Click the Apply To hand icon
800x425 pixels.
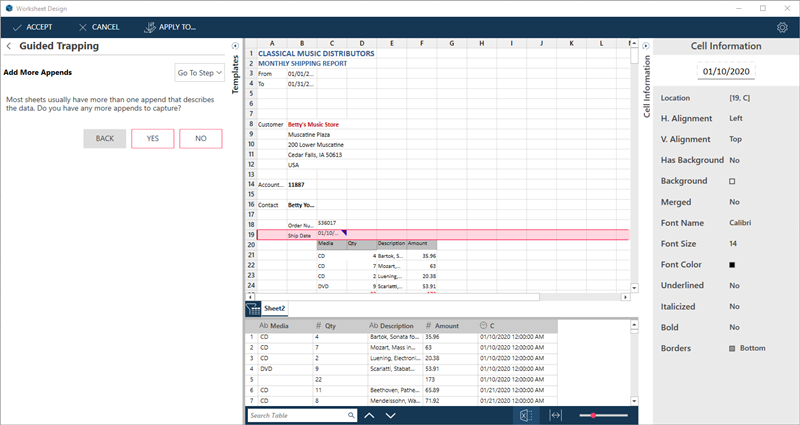pyautogui.click(x=151, y=27)
